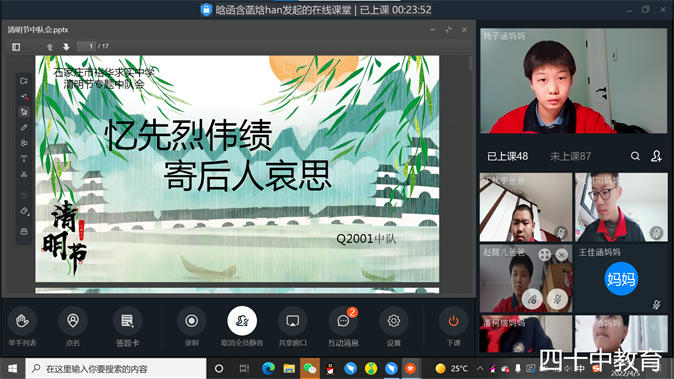
Task: Invite participant with add-person icon
Action: point(656,156)
